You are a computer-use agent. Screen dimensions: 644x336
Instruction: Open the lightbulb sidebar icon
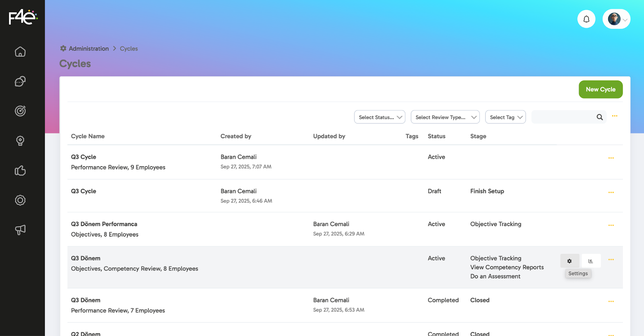(20, 141)
